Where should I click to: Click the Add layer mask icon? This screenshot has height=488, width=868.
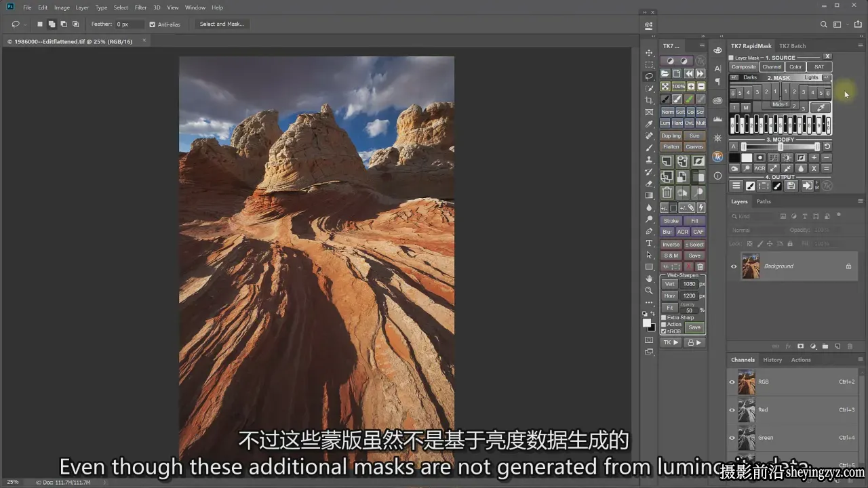tap(800, 346)
